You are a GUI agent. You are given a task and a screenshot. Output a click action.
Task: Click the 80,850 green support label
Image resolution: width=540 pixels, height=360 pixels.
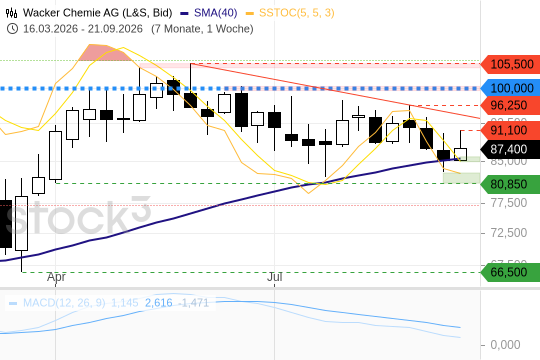point(510,184)
